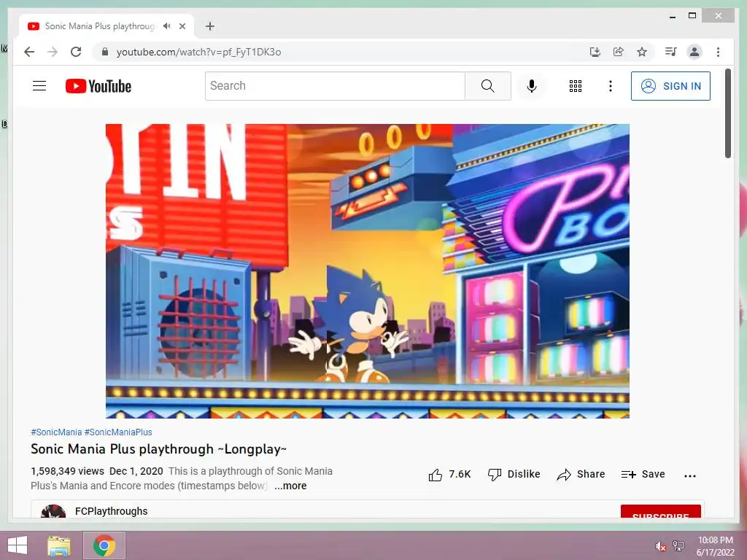Screen dimensions: 747x560
Task: Open YouTube settings three-dot menu
Action: tap(611, 86)
